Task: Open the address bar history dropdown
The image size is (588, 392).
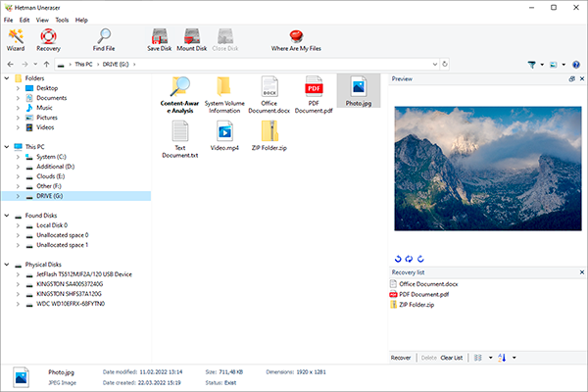Action: 435,64
